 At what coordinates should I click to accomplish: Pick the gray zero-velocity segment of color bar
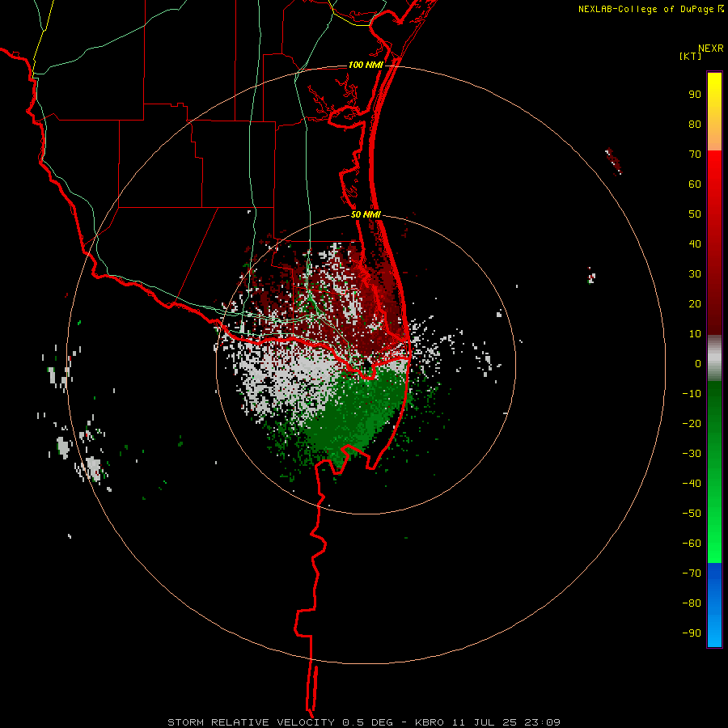point(714,358)
